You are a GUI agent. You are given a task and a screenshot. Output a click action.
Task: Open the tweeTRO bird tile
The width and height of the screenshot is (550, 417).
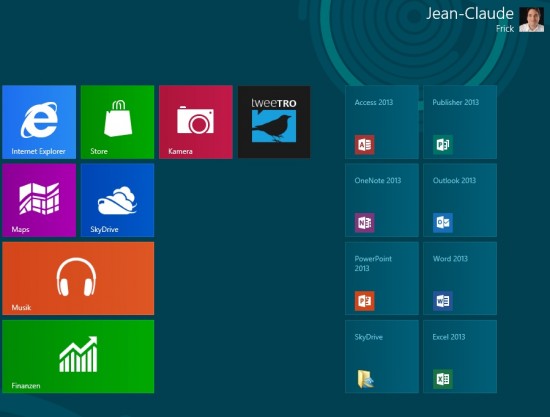[274, 122]
